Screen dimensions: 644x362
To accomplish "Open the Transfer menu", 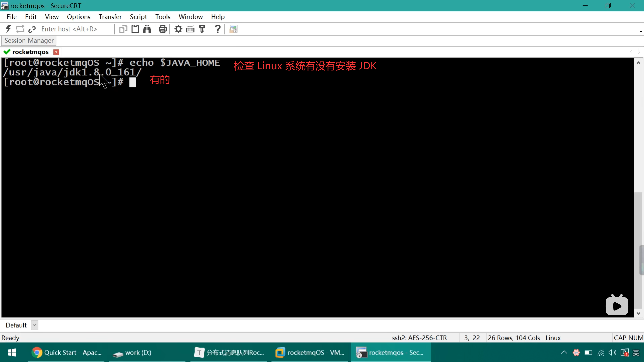I will tap(110, 17).
